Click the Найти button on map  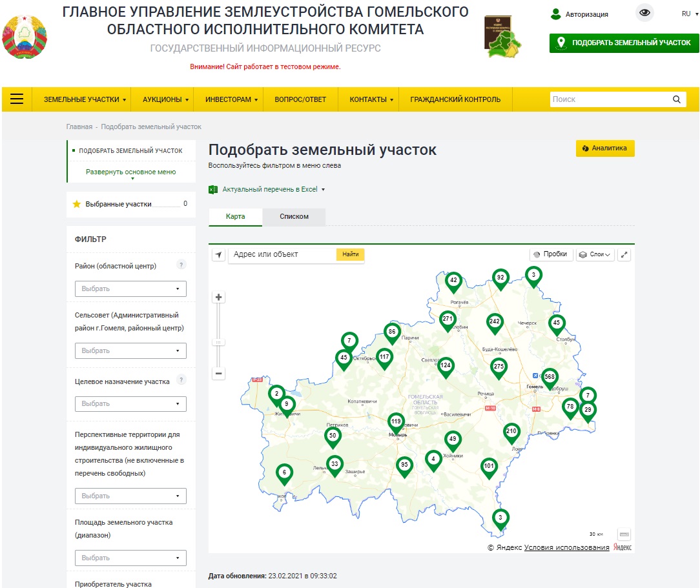(x=351, y=254)
